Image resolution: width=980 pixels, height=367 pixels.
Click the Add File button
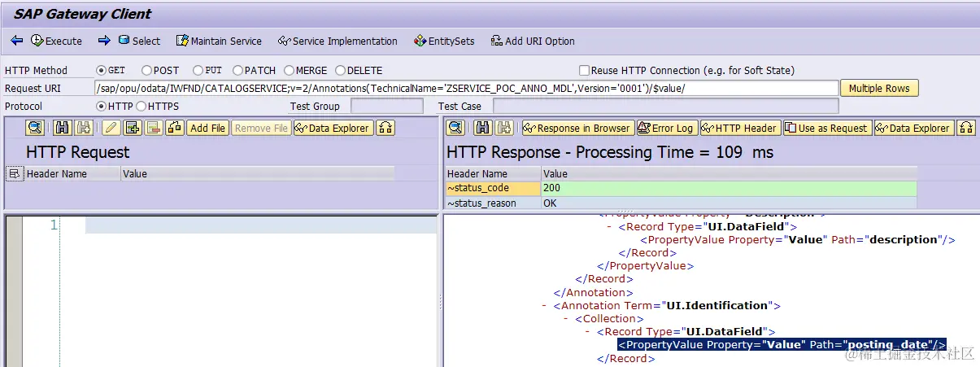coord(207,128)
